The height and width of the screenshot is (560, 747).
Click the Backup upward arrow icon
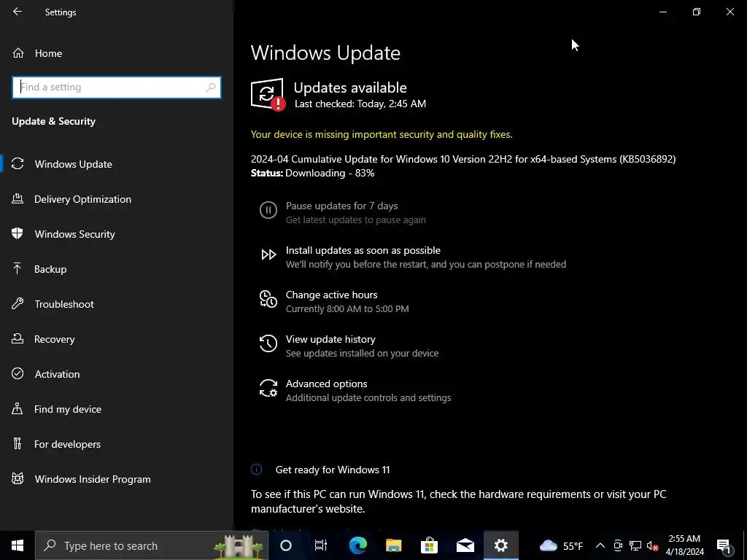tap(18, 268)
